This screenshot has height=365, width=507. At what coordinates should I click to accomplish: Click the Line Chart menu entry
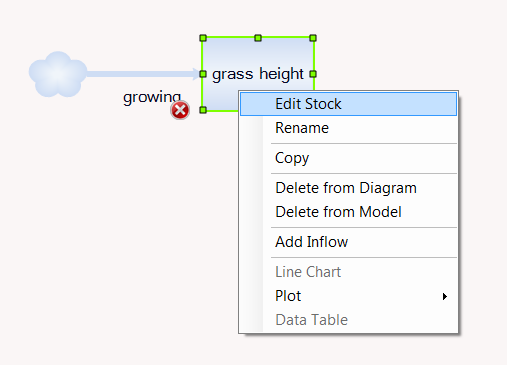pos(348,272)
